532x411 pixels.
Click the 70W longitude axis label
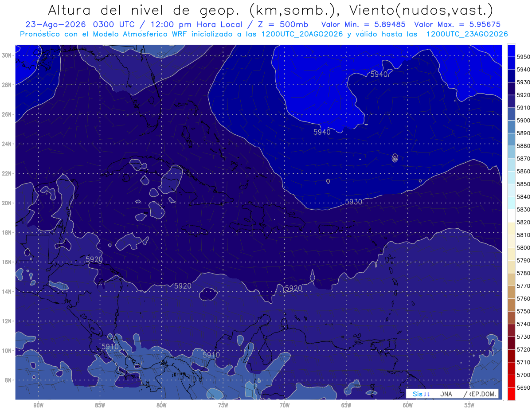(285, 405)
